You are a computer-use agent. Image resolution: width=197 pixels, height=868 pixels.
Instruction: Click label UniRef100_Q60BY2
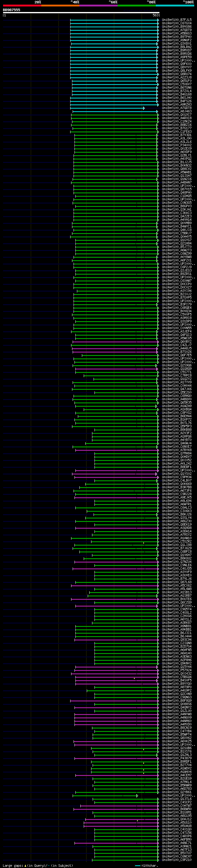pos(177,342)
